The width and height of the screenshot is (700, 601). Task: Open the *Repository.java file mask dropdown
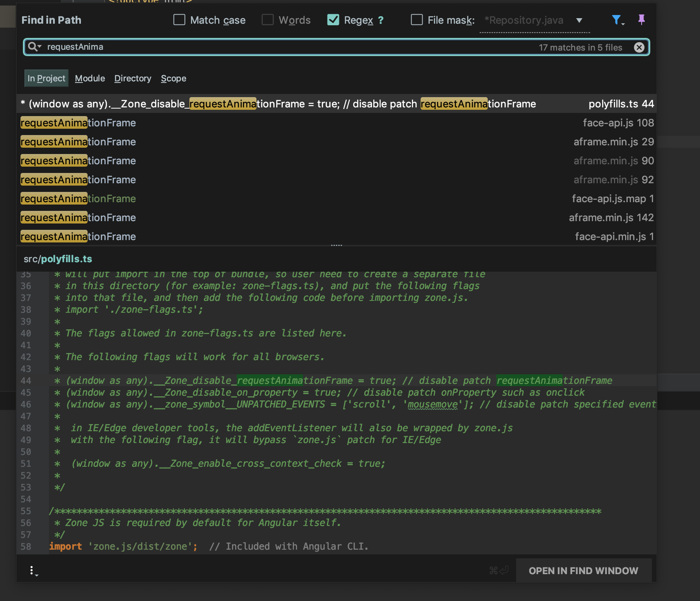coord(578,20)
